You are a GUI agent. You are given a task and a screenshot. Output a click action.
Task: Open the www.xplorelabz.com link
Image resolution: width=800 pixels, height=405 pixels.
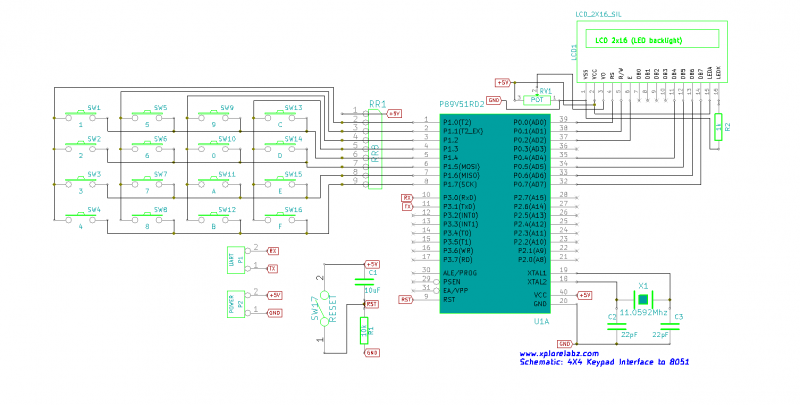(x=559, y=353)
